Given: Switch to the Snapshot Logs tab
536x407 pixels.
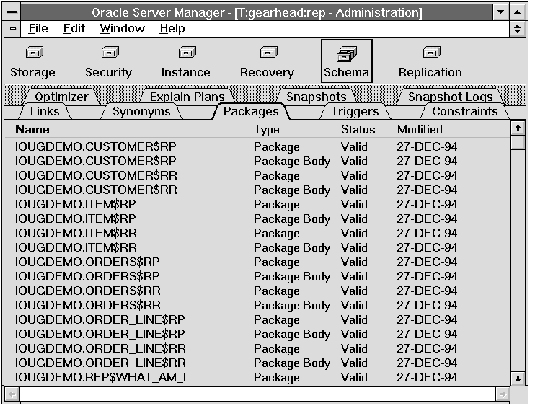Looking at the screenshot, I should coord(450,97).
